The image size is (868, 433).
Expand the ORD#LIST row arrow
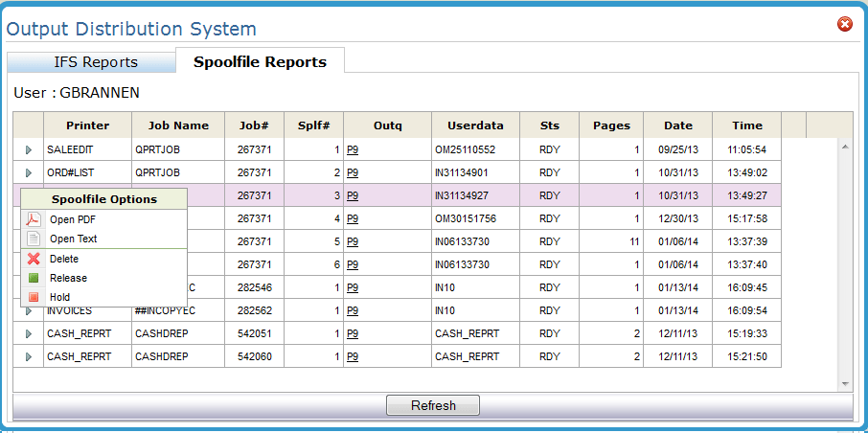tap(29, 172)
